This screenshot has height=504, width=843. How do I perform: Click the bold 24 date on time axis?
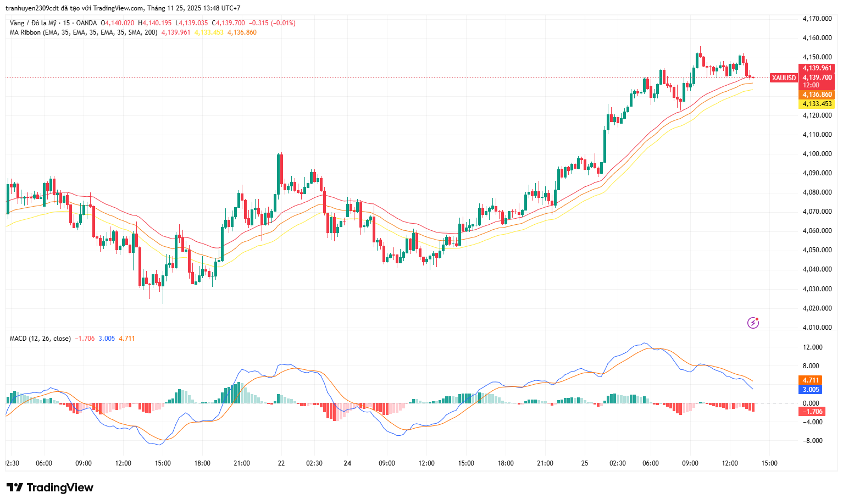347,463
